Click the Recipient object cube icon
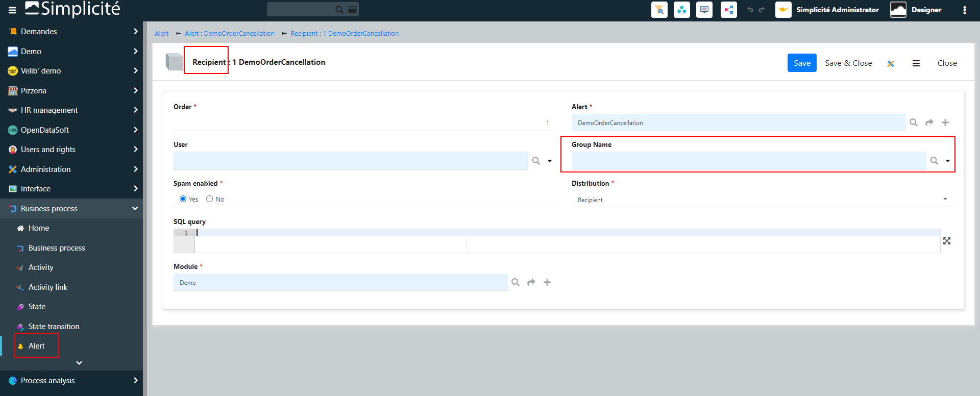This screenshot has height=396, width=980. coord(174,62)
